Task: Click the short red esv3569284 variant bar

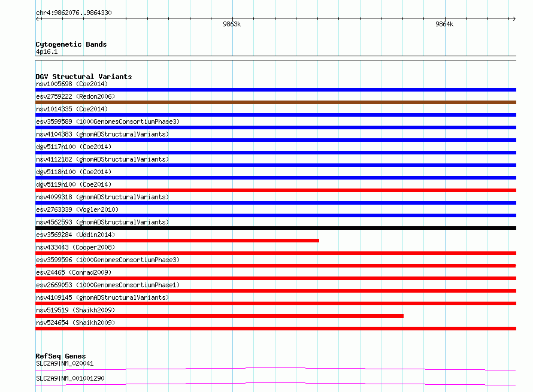Action: [177, 241]
